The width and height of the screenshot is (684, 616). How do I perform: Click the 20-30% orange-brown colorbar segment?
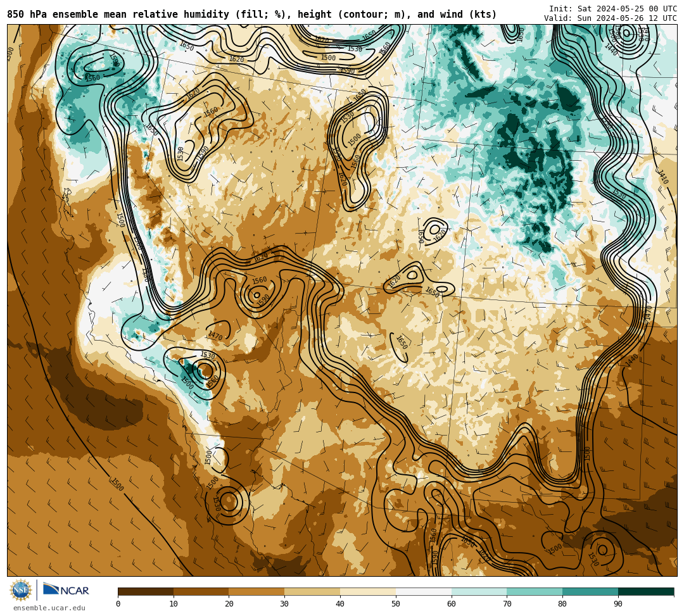[257, 591]
